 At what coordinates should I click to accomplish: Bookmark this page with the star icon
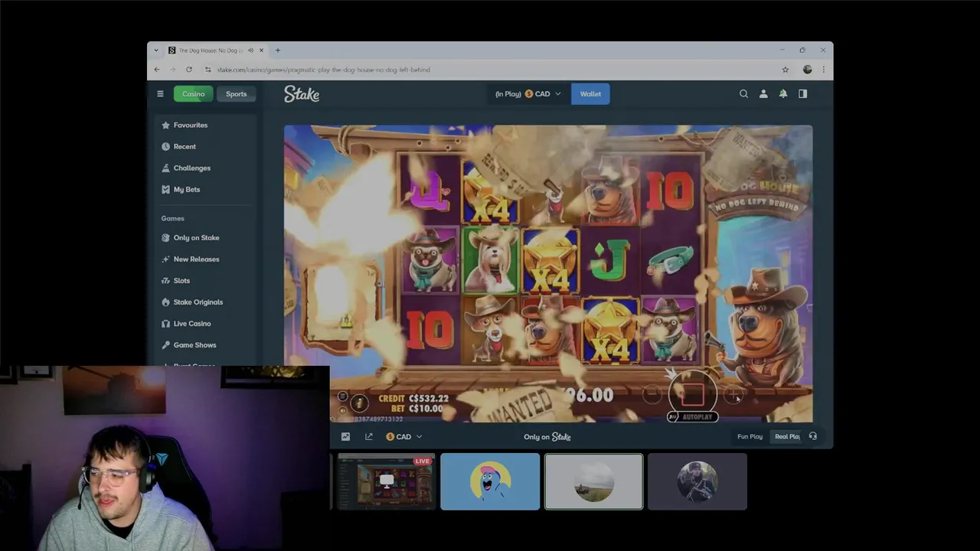(786, 70)
